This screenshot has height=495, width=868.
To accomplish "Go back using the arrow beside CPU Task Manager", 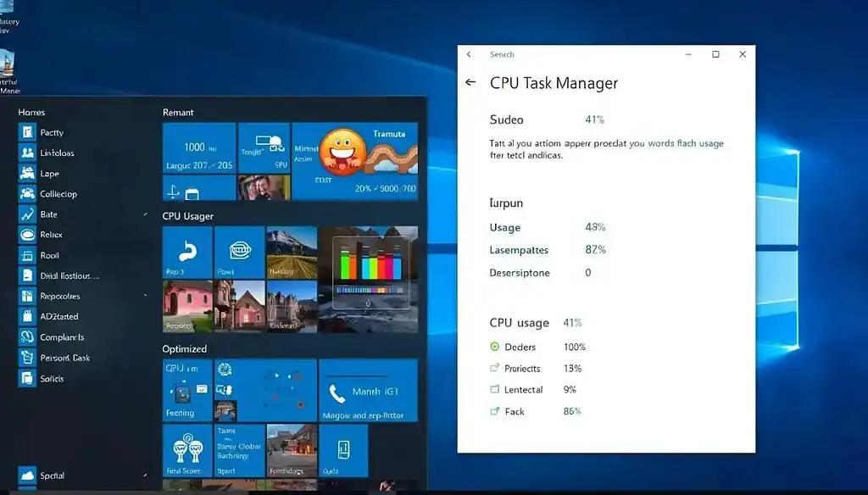I will pyautogui.click(x=471, y=82).
